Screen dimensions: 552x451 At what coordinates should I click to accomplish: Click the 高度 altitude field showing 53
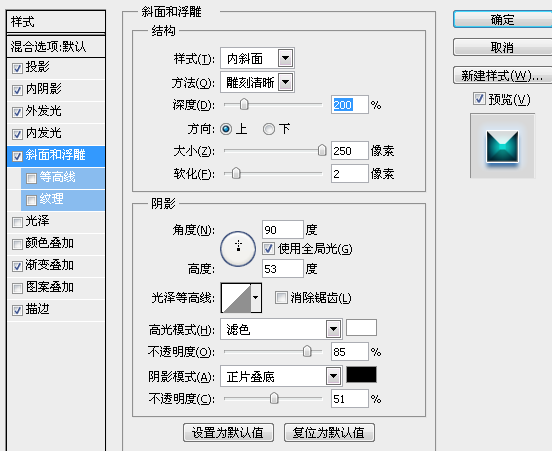[x=283, y=269]
